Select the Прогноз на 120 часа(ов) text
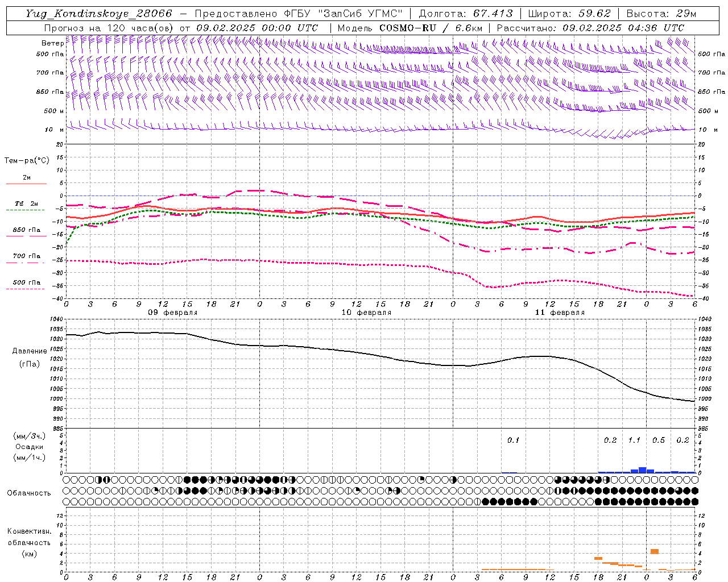Image resolution: width=728 pixels, height=582 pixels. pyautogui.click(x=109, y=28)
